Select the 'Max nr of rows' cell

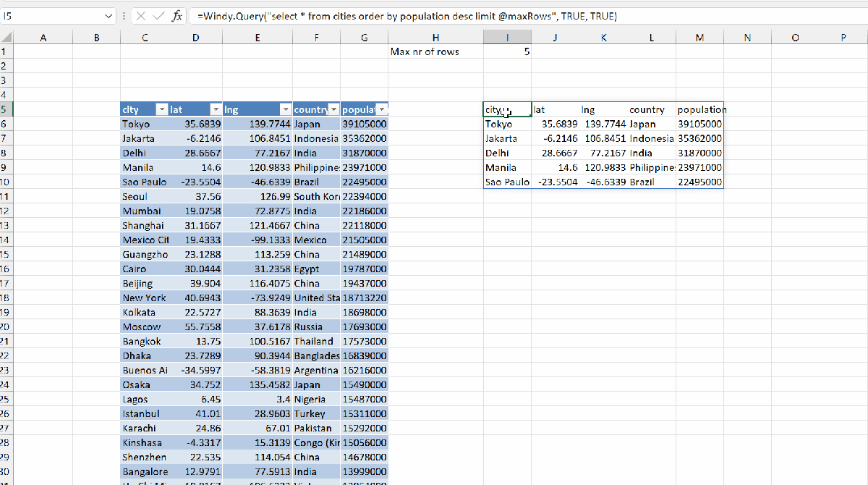(x=435, y=51)
